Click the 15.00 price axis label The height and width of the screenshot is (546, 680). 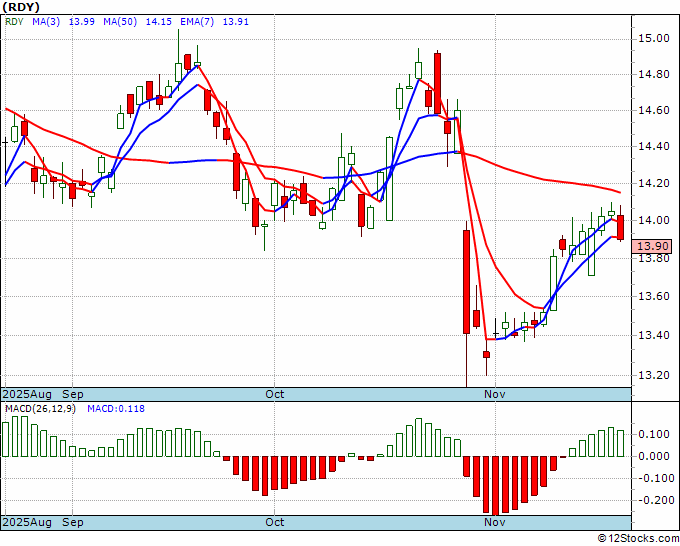[654, 39]
